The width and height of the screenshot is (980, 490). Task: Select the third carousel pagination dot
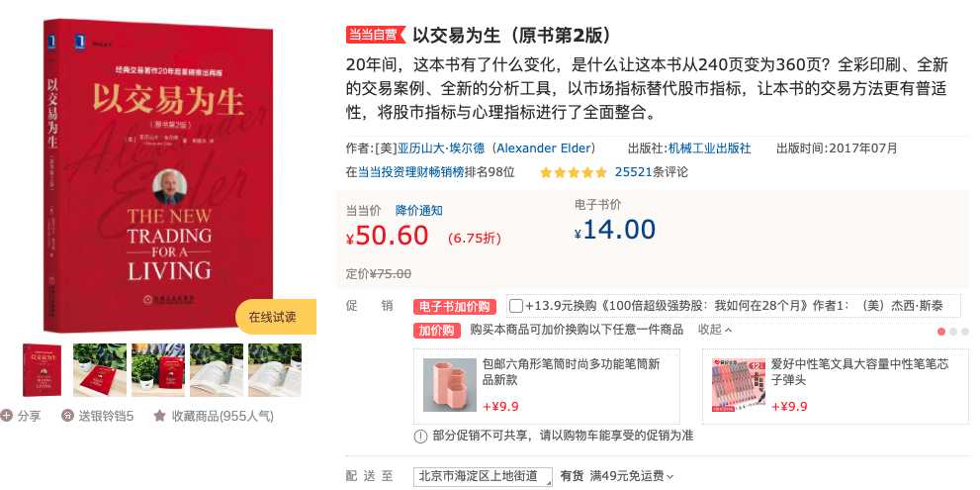(x=965, y=332)
